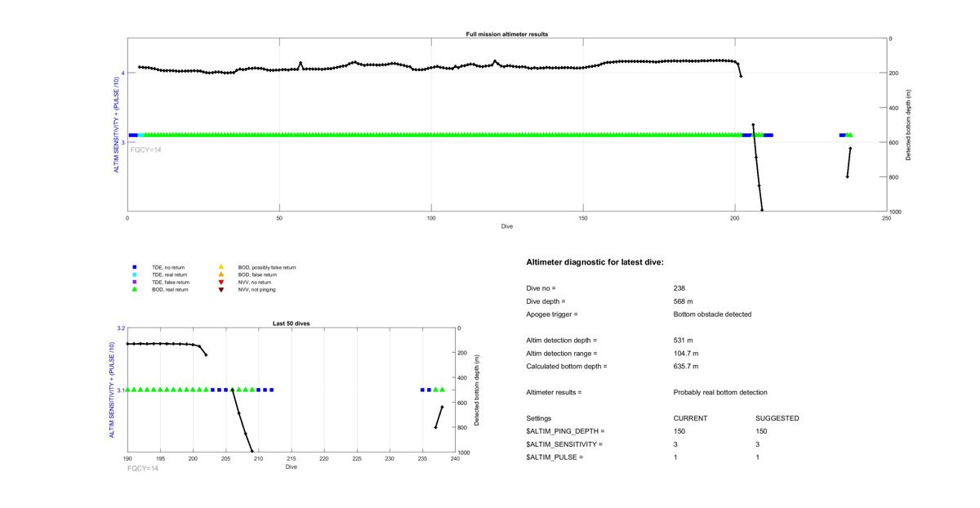The image size is (980, 508).
Task: Click the 'Dive depth =' label
Action: [546, 301]
